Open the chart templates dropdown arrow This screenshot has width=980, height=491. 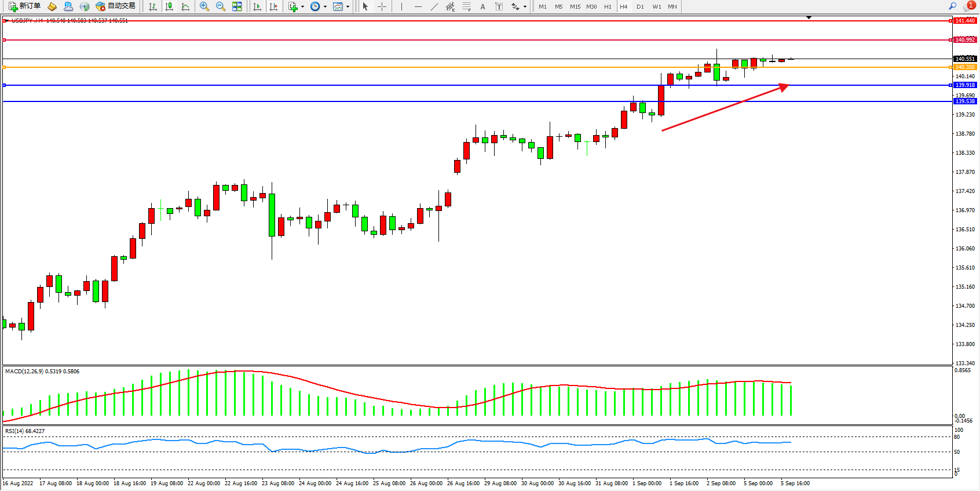pyautogui.click(x=348, y=7)
